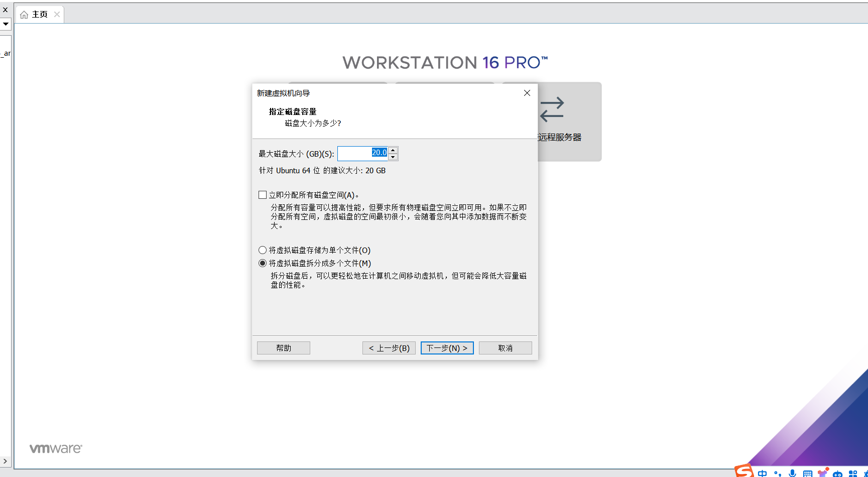
Task: Click the remote server transfer arrows icon
Action: pyautogui.click(x=552, y=109)
